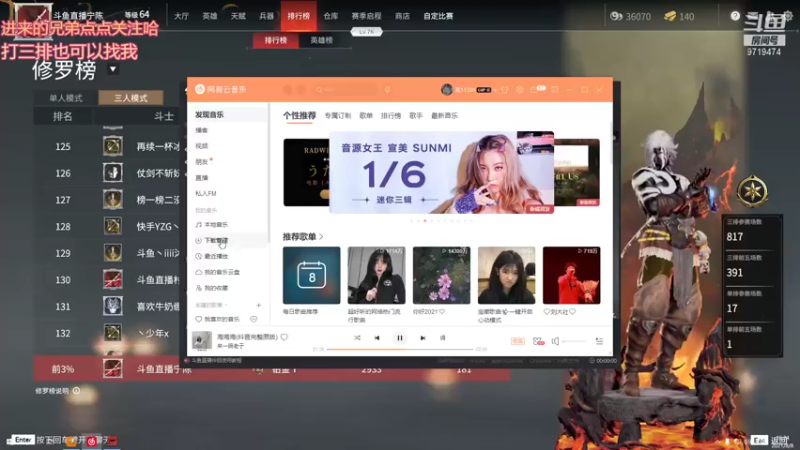Seek along the song progress bar

399,349
